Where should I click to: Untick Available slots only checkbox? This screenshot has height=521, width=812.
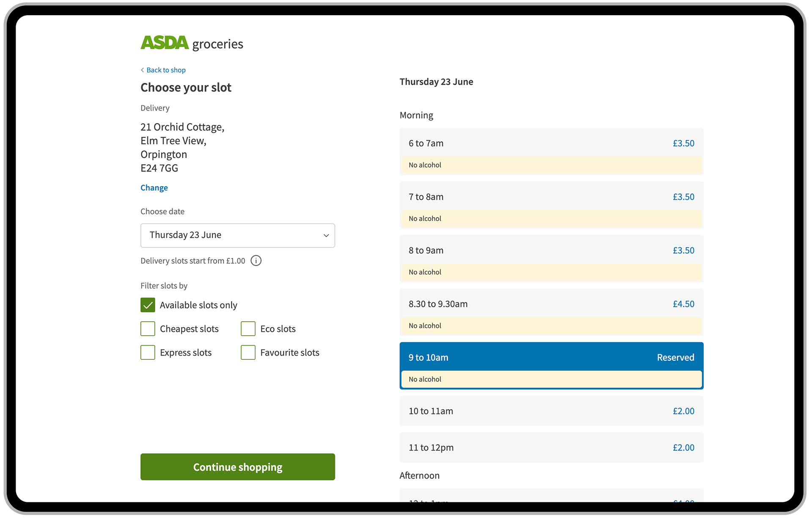148,305
